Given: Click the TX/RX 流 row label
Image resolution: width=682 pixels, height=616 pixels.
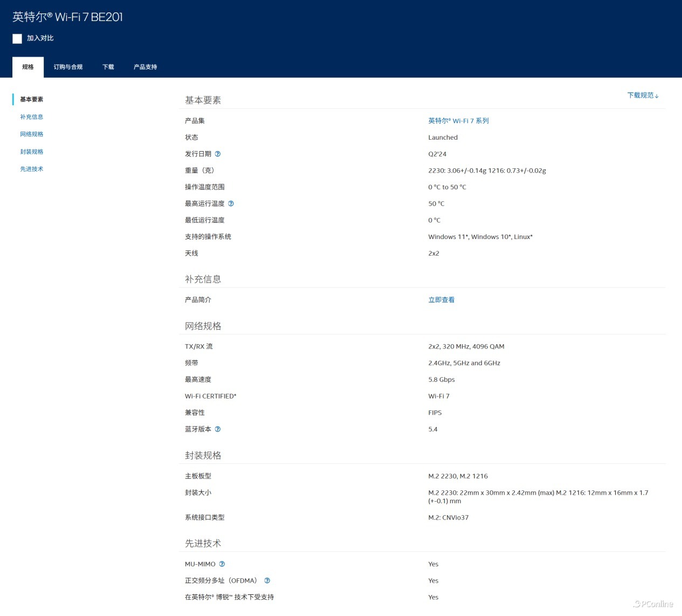Looking at the screenshot, I should click(199, 347).
